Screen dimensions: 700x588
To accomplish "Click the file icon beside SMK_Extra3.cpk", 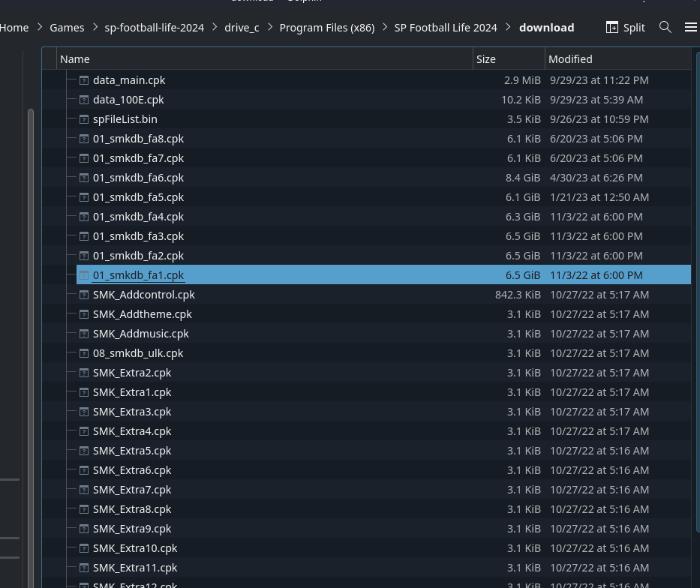I will point(83,412).
